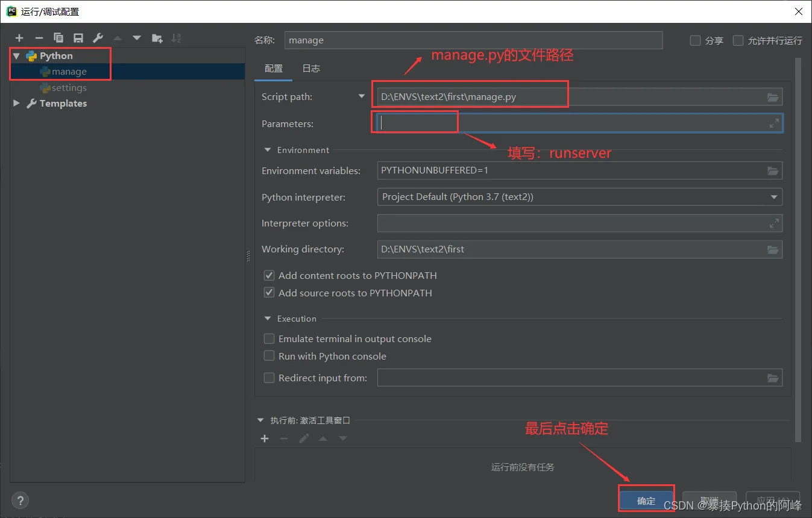The image size is (812, 518).
Task: Collapse the Execution section
Action: point(268,319)
